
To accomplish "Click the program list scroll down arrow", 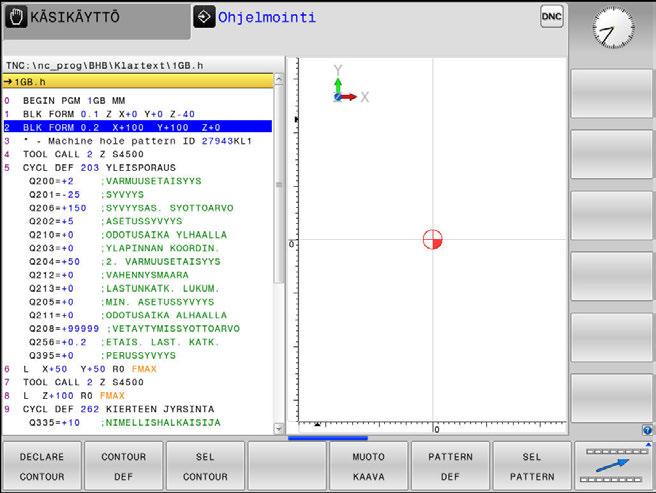I will pyautogui.click(x=279, y=428).
